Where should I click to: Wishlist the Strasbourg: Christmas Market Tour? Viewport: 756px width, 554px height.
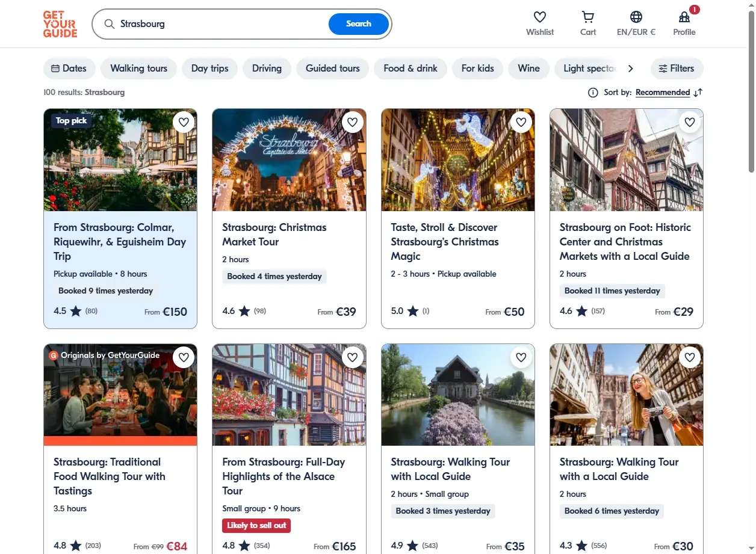pos(353,122)
